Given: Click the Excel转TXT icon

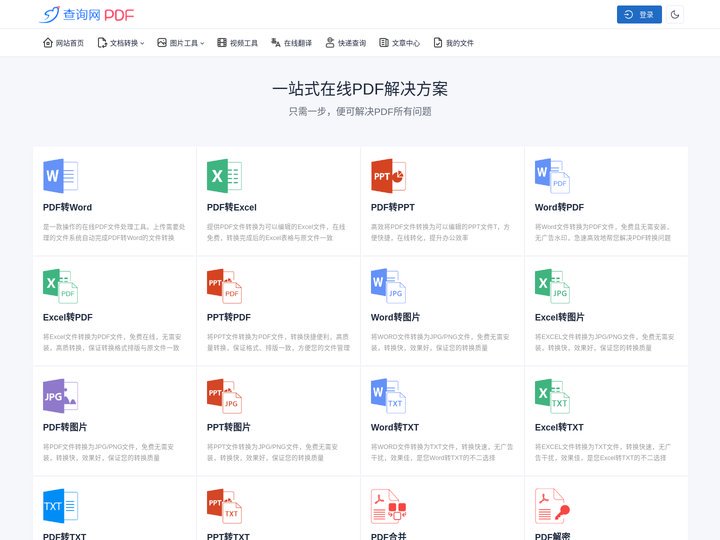Looking at the screenshot, I should pyautogui.click(x=552, y=396).
